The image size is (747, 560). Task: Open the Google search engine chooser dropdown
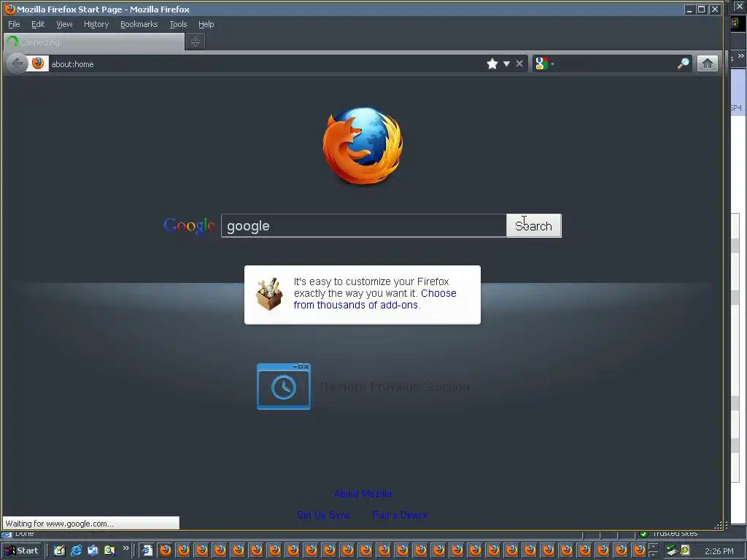pyautogui.click(x=553, y=64)
